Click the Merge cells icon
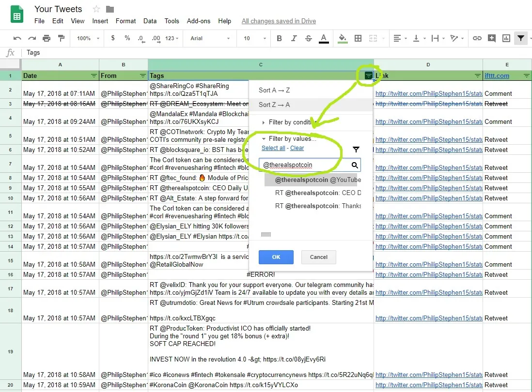Image resolution: width=532 pixels, height=392 pixels. [373, 38]
